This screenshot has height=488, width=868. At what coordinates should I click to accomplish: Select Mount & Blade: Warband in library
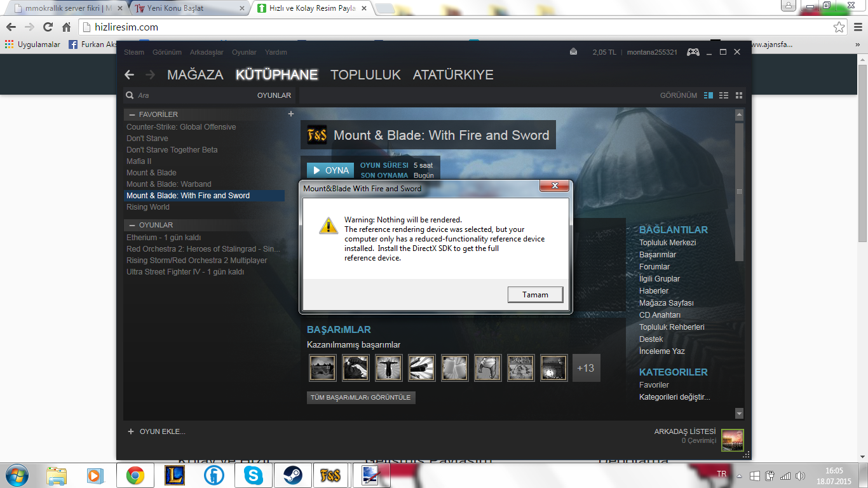click(169, 184)
